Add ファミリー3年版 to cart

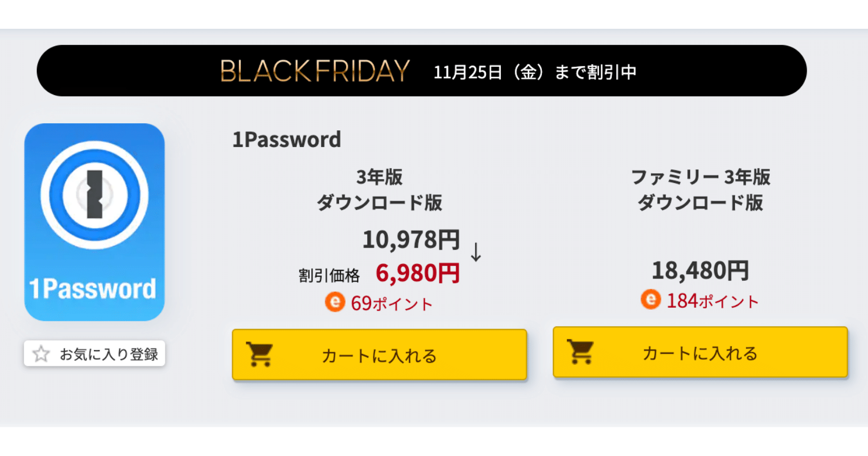700,352
